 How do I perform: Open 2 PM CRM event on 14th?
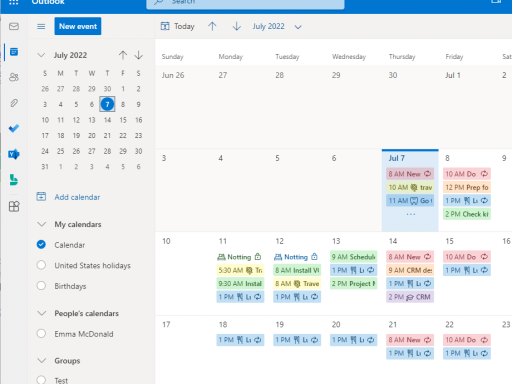[410, 297]
